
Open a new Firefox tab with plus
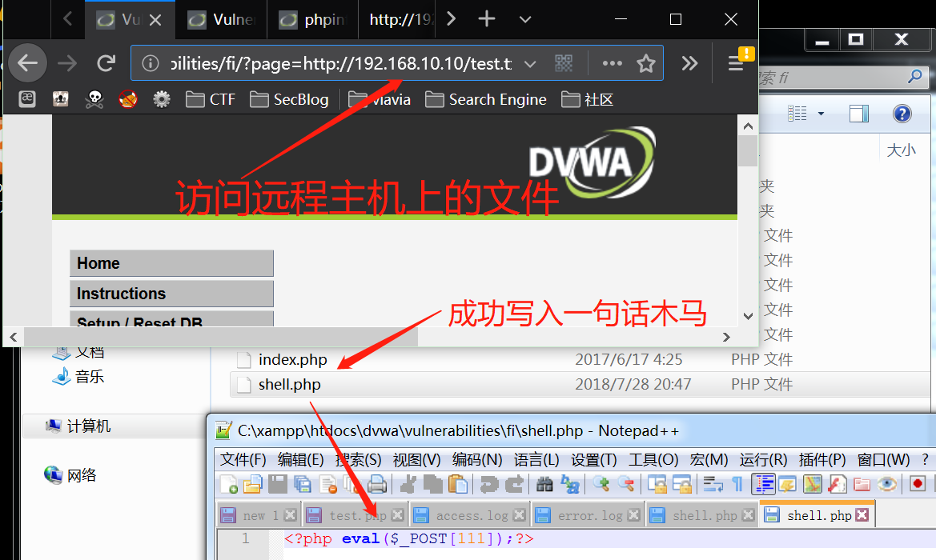pos(487,19)
